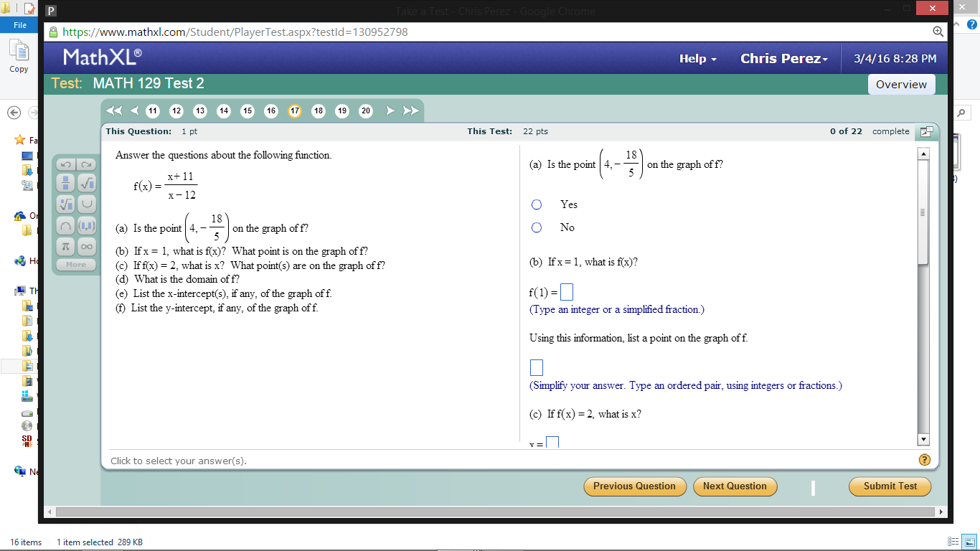This screenshot has height=551, width=980.
Task: Select the fraction template icon
Action: coord(66,183)
